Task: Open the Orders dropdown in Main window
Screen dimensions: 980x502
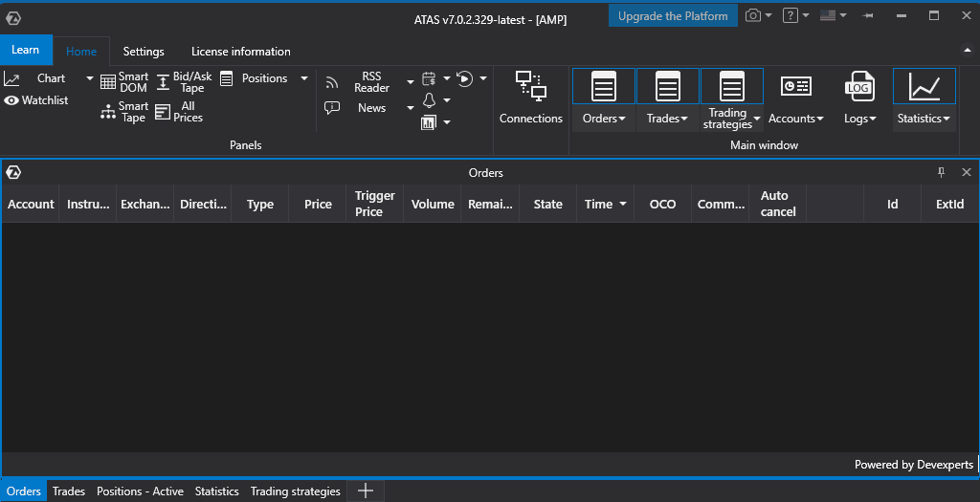Action: [x=604, y=118]
